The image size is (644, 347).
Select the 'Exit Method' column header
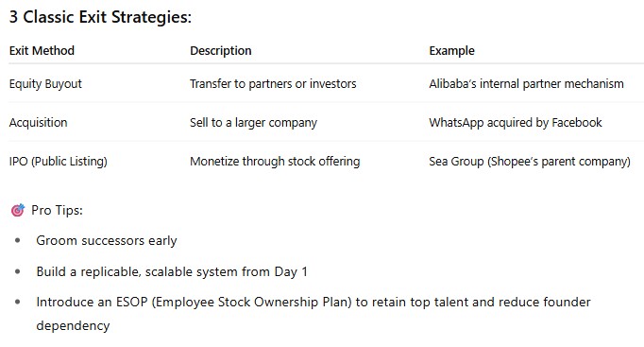click(x=42, y=50)
